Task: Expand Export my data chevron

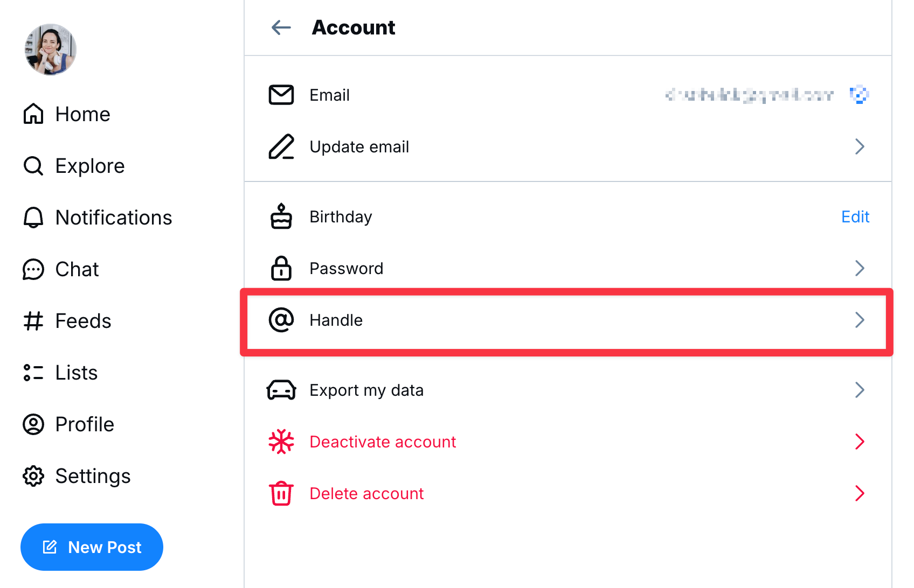Action: pos(859,390)
